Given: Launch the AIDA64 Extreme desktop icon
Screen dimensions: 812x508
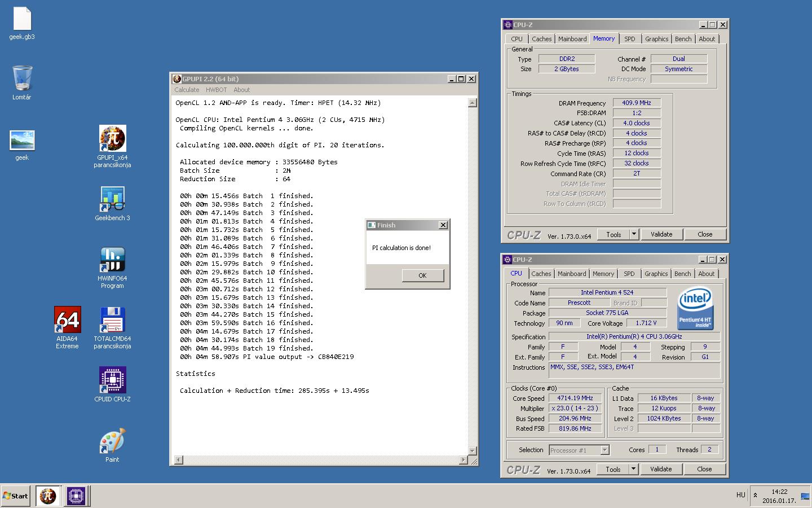Looking at the screenshot, I should pos(67,320).
